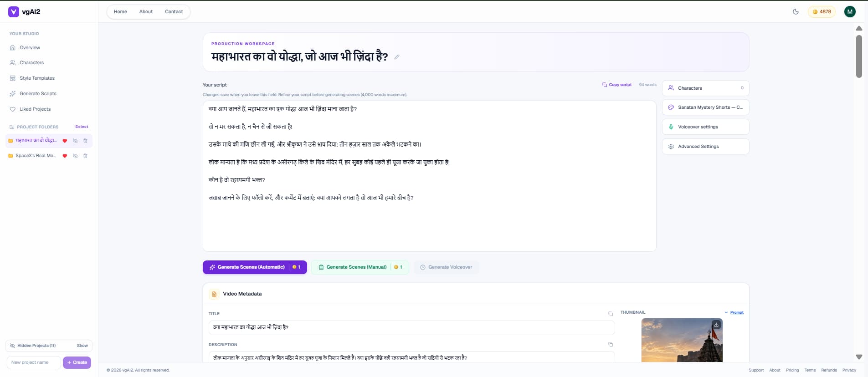Click Generate Scenes (Manual)
This screenshot has height=377, width=868.
360,267
